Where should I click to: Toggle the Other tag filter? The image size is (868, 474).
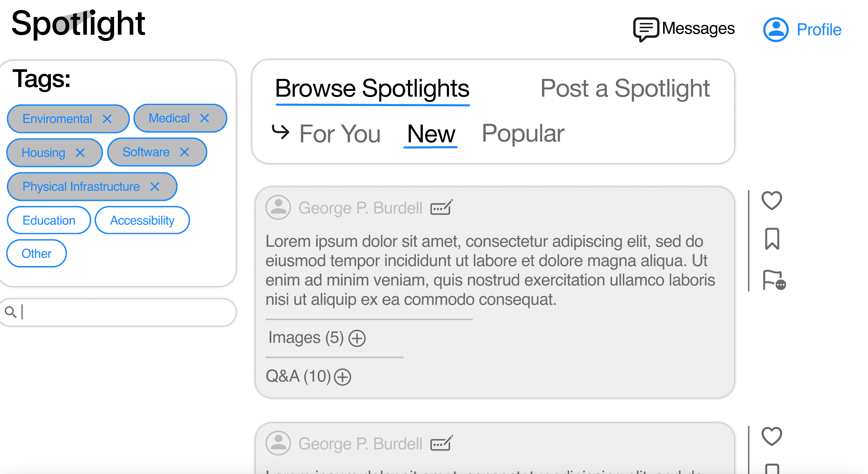36,253
